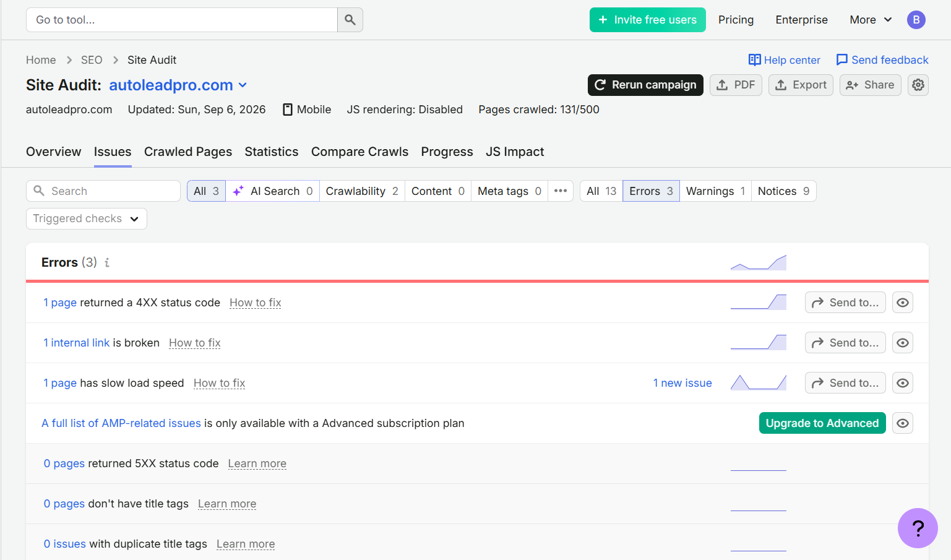Viewport: 951px width, 560px height.
Task: Click the 4XX status code trend graph
Action: tap(759, 302)
